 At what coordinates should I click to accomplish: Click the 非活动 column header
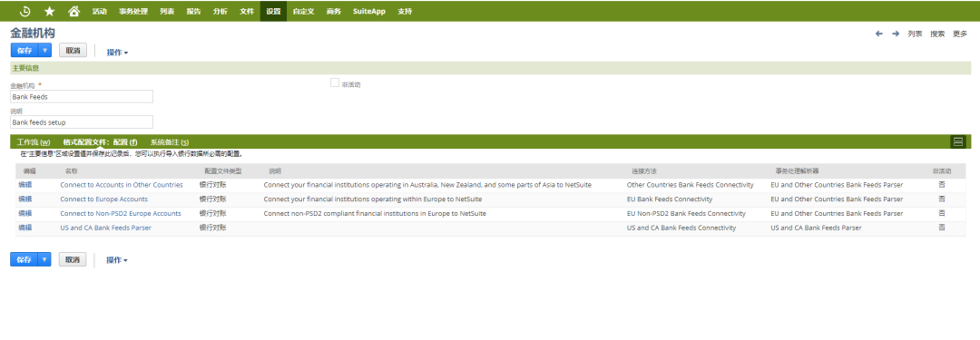coord(942,170)
